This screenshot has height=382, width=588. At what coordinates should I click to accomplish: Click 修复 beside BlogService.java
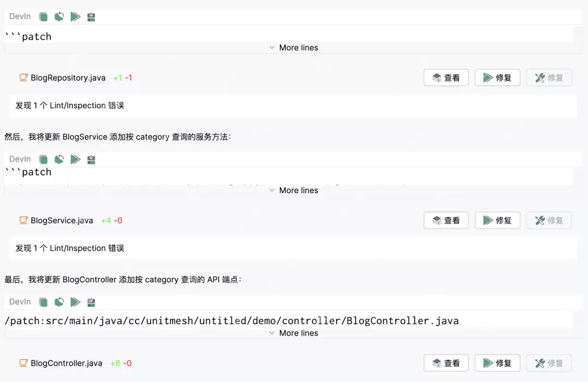(497, 220)
